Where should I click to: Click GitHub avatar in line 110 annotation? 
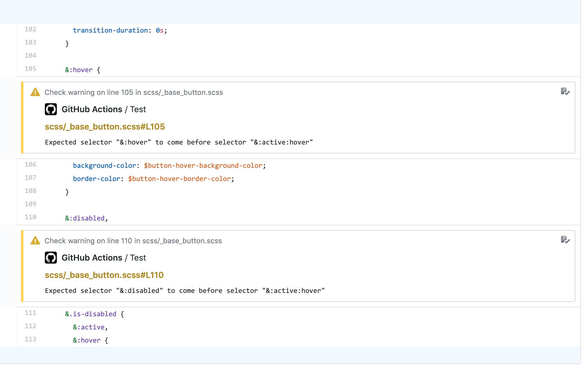pyautogui.click(x=51, y=258)
